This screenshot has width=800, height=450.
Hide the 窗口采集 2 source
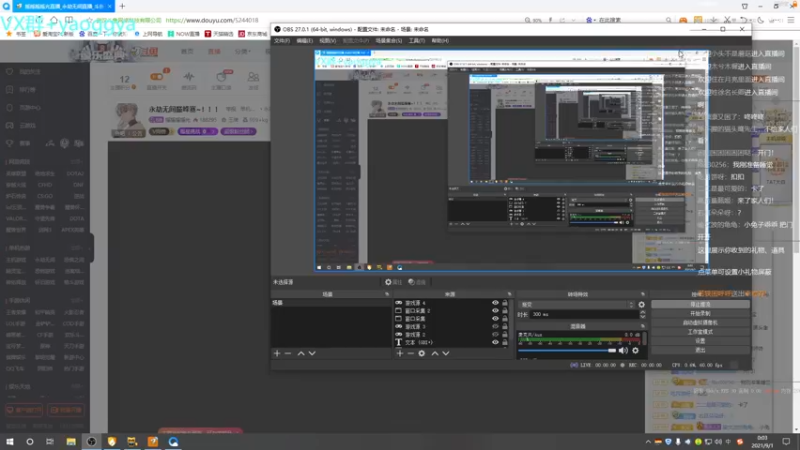[x=495, y=311]
